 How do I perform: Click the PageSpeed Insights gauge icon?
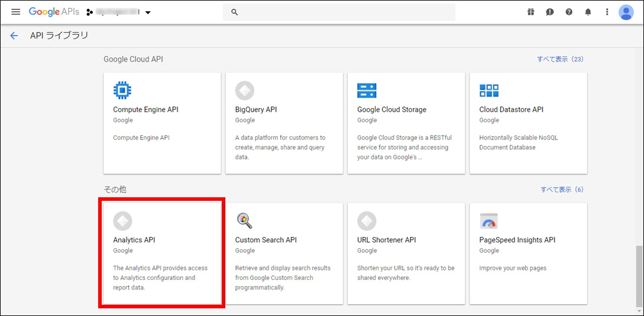tap(488, 221)
